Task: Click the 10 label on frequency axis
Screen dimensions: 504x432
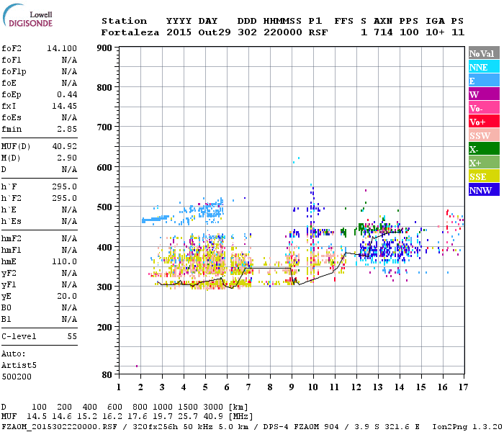Action: tap(313, 387)
